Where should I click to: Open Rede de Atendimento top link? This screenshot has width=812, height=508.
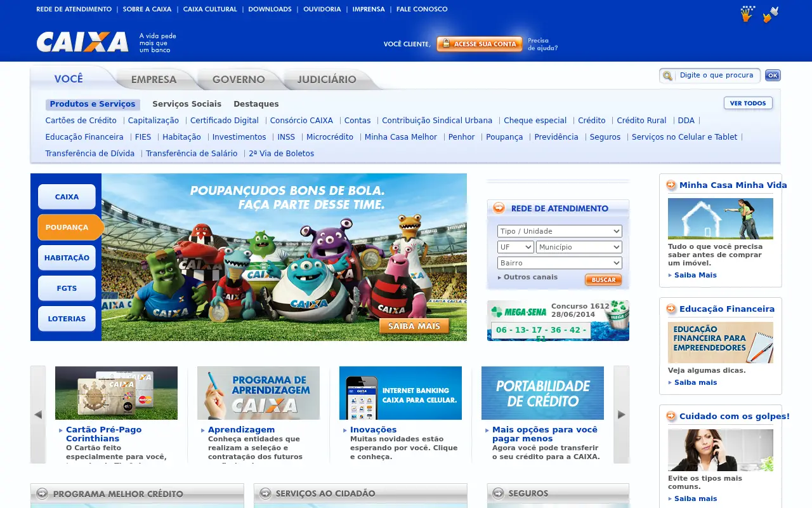74,9
